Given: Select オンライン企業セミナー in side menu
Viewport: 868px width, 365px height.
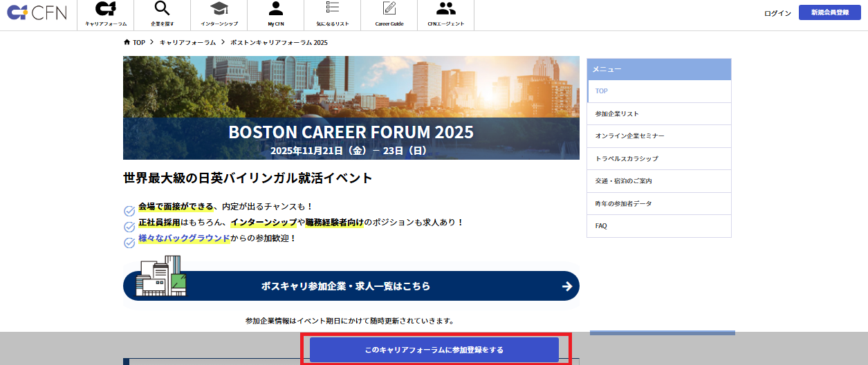Looking at the screenshot, I should [659, 136].
